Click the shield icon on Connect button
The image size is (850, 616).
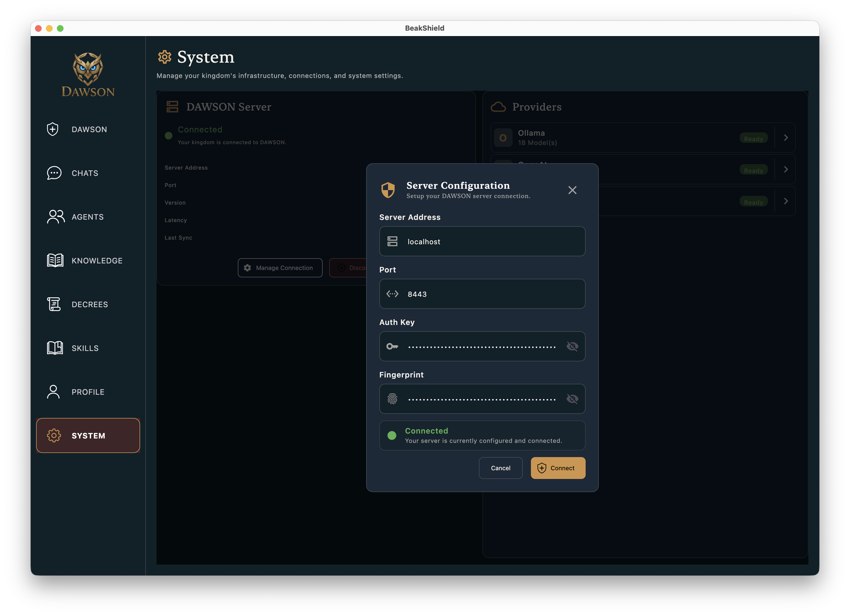[x=542, y=468]
